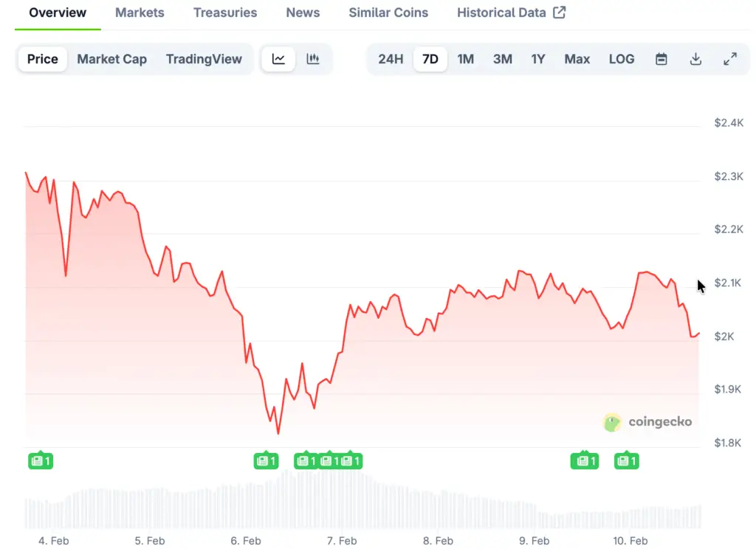Click the CoinGecko logo watermark
756x549 pixels.
coord(647,422)
